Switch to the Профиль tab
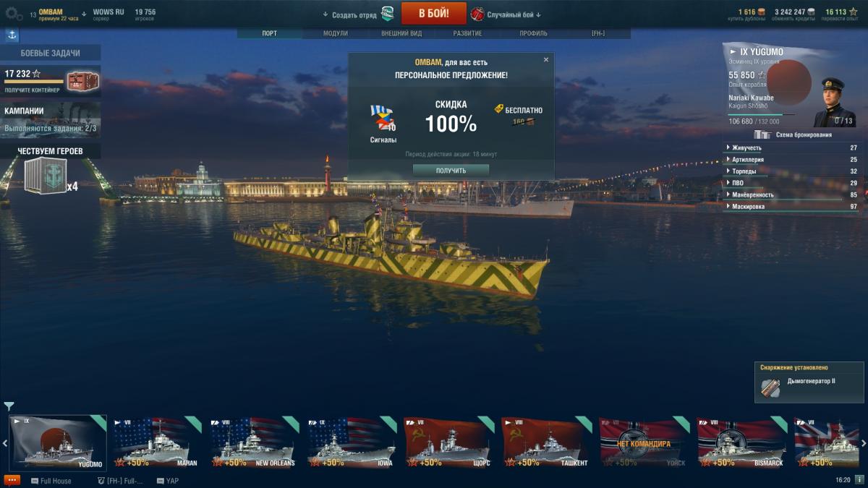This screenshot has height=488, width=868. point(534,33)
